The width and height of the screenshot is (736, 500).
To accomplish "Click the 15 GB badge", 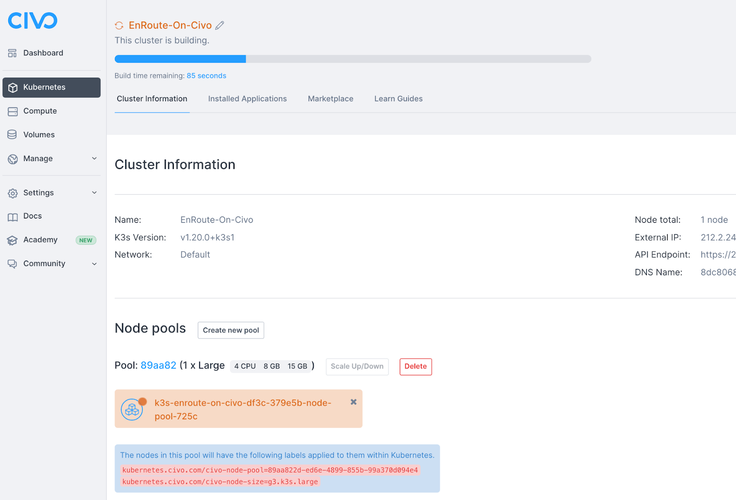I will (298, 366).
